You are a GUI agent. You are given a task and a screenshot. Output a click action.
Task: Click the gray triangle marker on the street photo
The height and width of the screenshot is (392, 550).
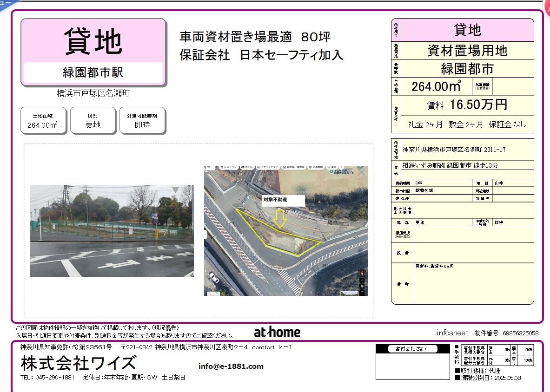175,190
